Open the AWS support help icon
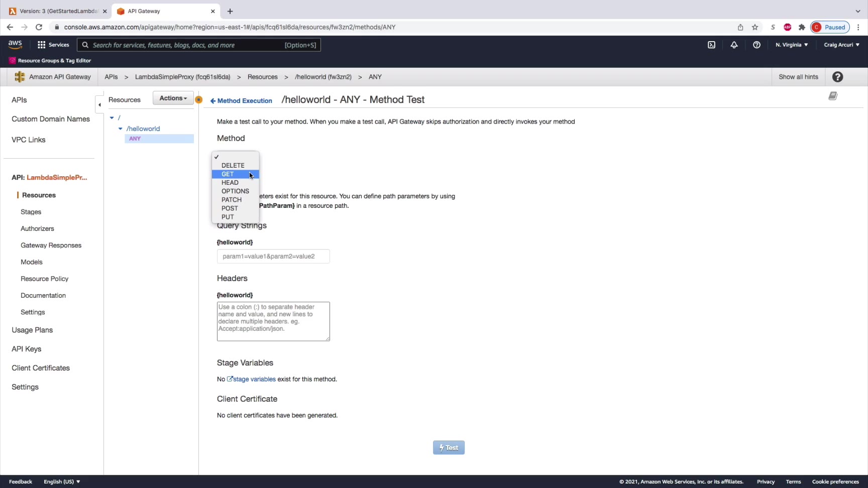 756,45
